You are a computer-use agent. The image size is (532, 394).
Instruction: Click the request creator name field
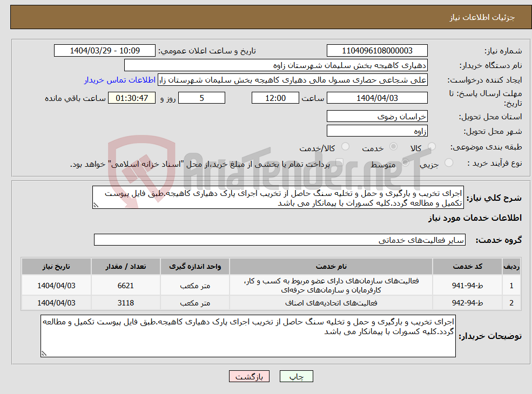292,80
